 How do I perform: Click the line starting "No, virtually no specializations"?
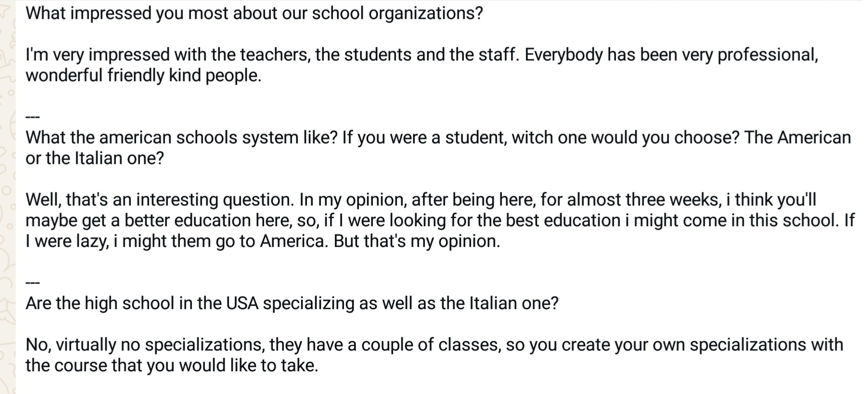pos(434,345)
